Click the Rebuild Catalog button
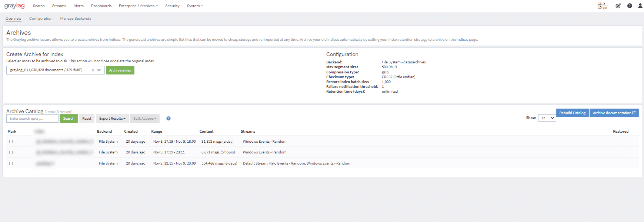The width and height of the screenshot is (644, 222). pyautogui.click(x=572, y=113)
